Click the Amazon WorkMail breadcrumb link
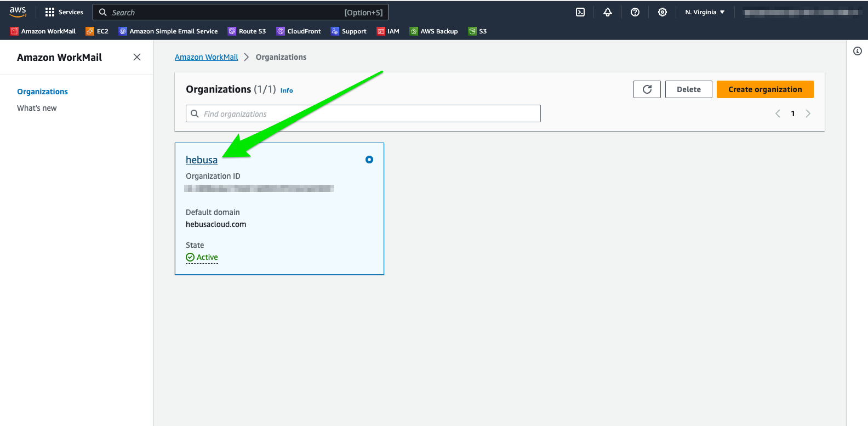Viewport: 868px width, 426px height. coord(206,57)
